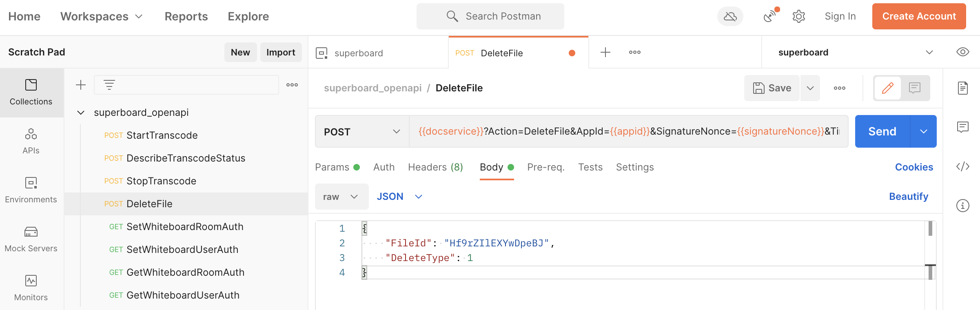Open the superboard environment selector dropdown
Viewport: 980px width, 310px height.
(856, 52)
